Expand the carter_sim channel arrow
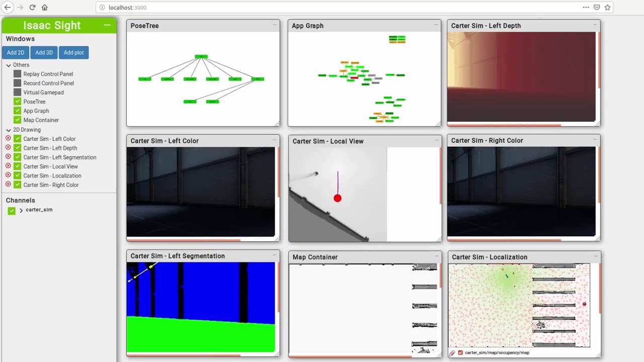644x362 pixels. coord(21,210)
